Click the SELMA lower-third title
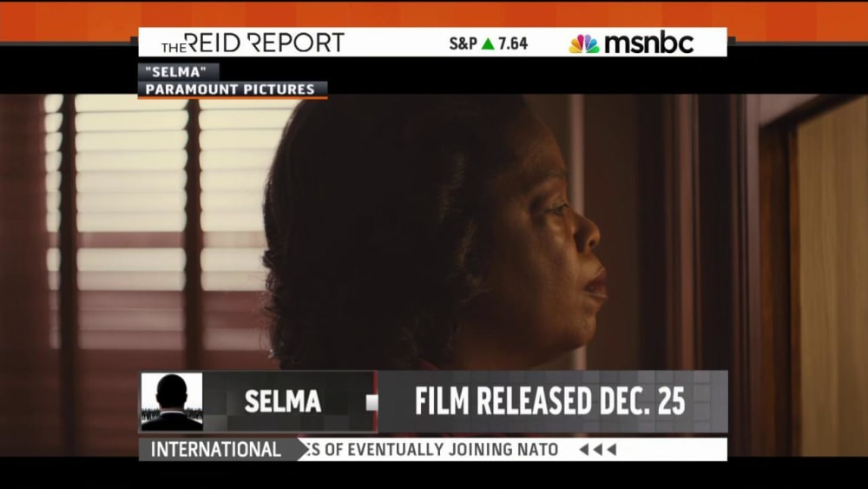 click(x=283, y=401)
